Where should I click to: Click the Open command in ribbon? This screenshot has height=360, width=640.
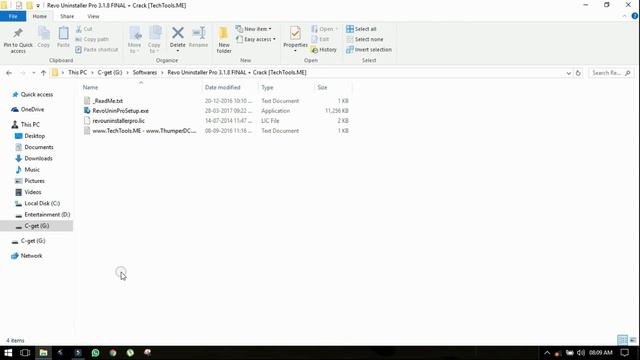pyautogui.click(x=324, y=29)
